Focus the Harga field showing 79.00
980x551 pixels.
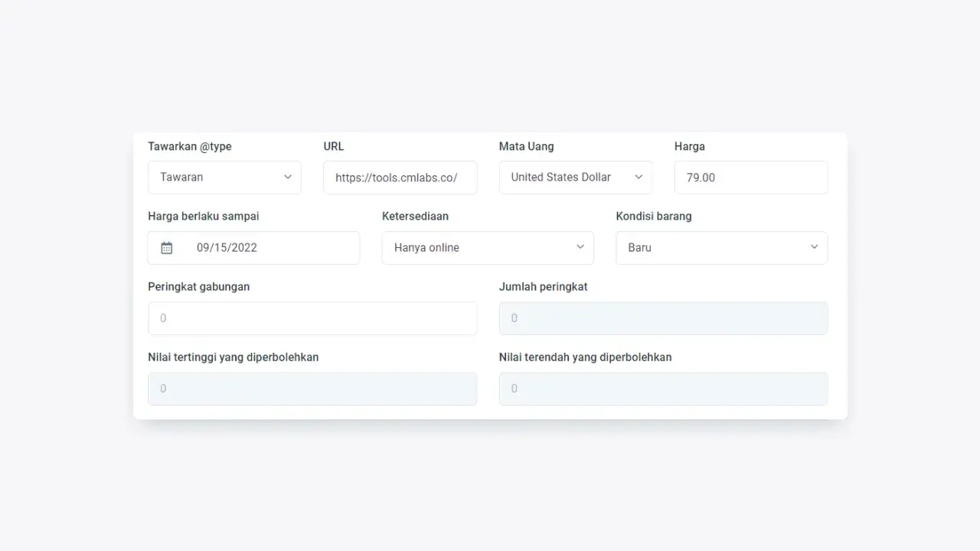750,178
